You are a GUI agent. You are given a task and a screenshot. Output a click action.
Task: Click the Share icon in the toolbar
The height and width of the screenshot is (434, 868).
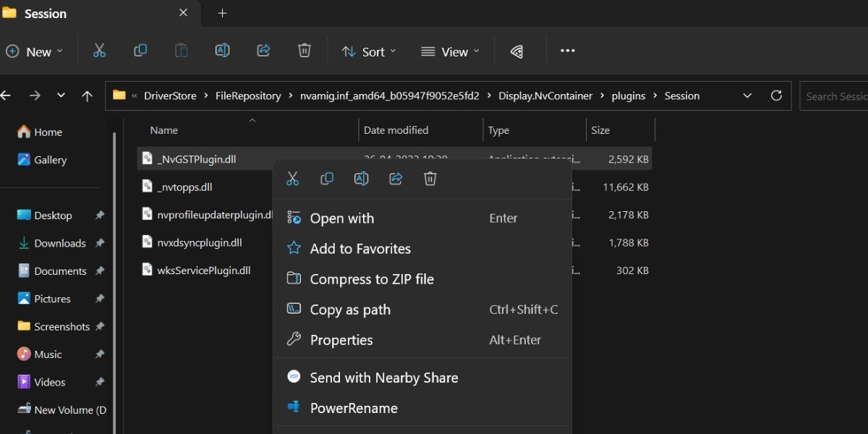pos(263,51)
